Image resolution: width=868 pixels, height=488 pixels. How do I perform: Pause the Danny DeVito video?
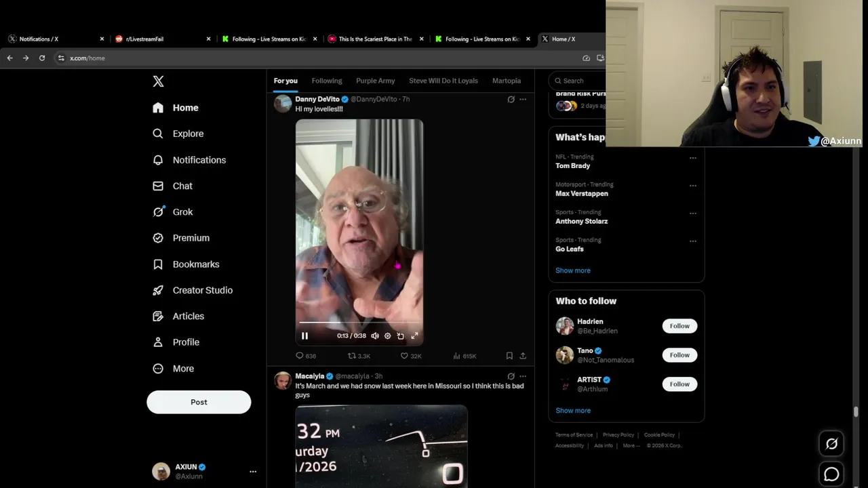click(304, 335)
